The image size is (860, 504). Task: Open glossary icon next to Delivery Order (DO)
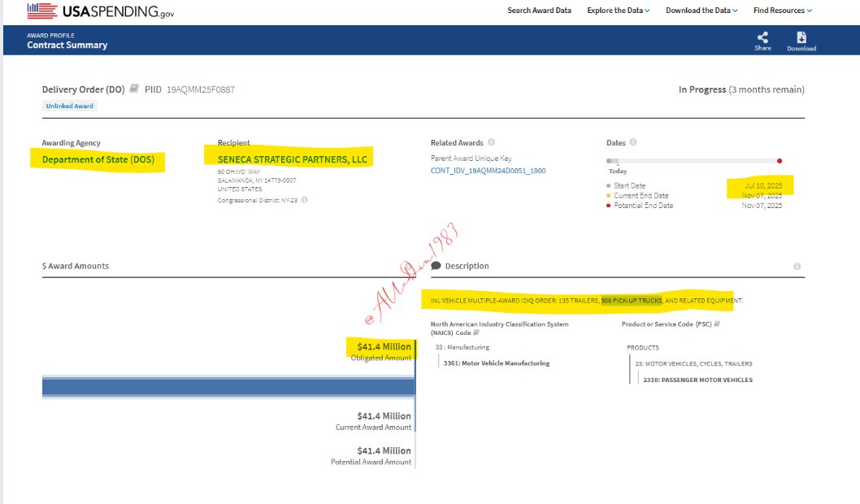134,89
